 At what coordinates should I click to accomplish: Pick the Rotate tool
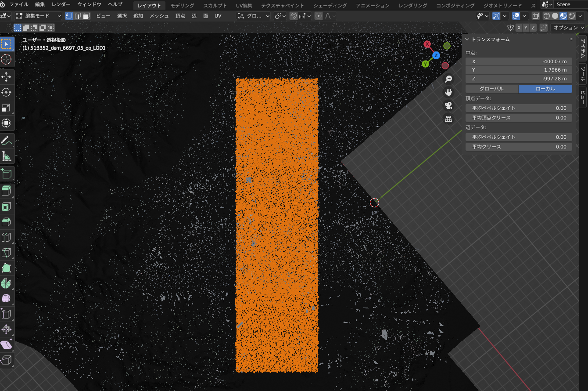(7, 93)
